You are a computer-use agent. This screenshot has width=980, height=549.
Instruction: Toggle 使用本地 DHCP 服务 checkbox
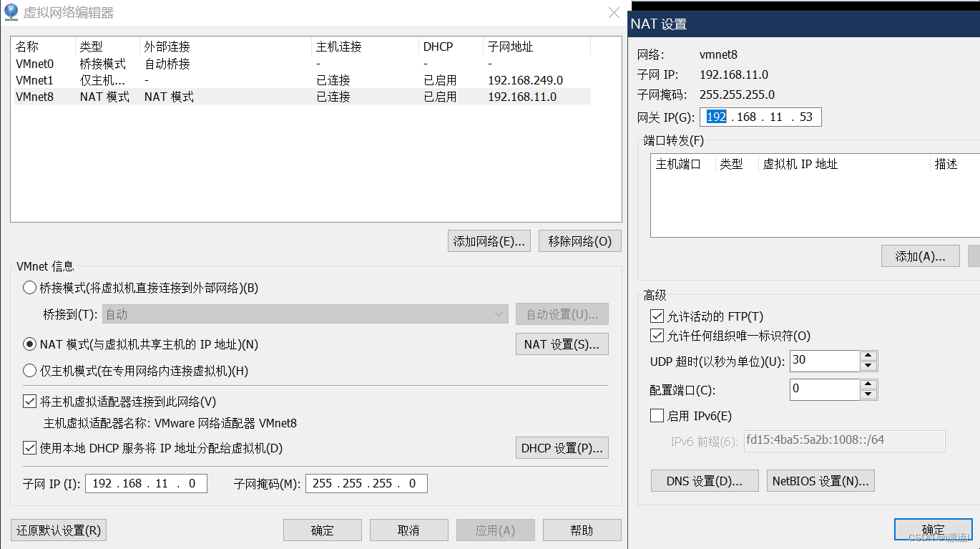click(29, 448)
